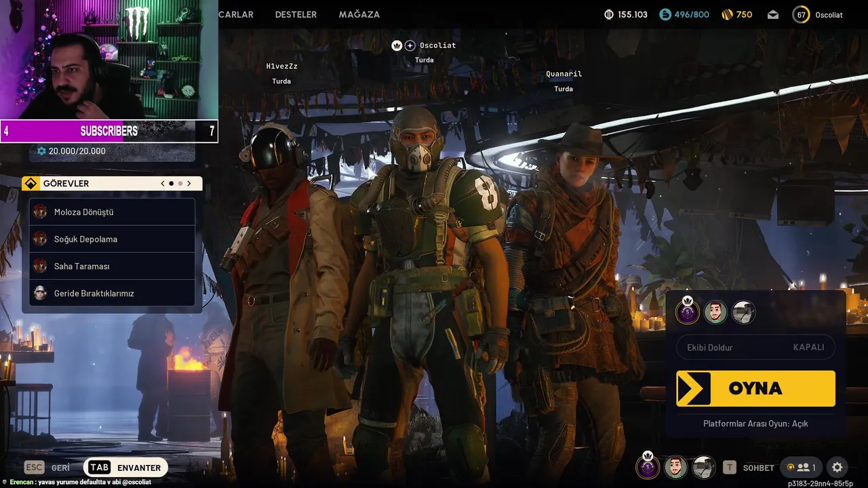Viewport: 868px width, 488px height.
Task: Go to previous Görevler page with left arrow
Action: point(163,184)
